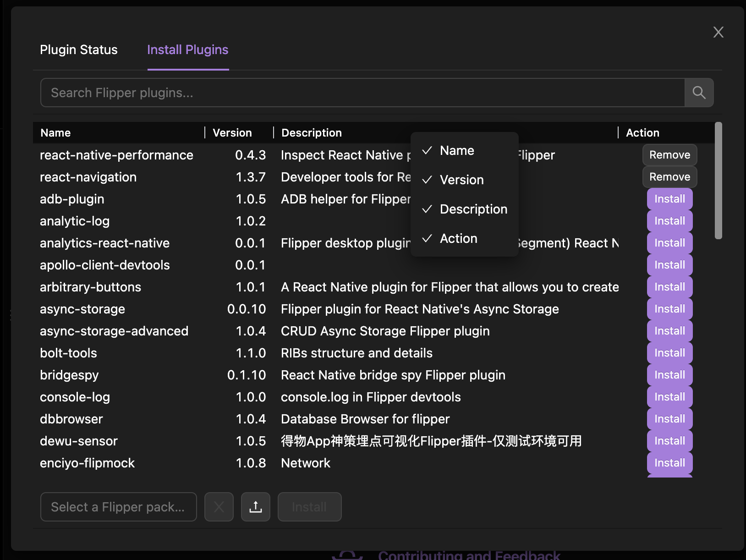Image resolution: width=746 pixels, height=560 pixels.
Task: Install the analytic-log plugin
Action: 669,221
